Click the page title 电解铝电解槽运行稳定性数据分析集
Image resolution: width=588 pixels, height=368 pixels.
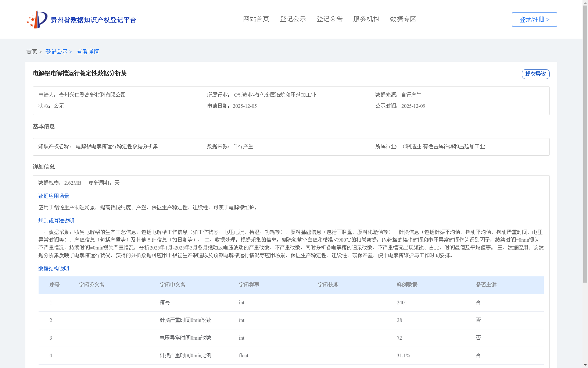pos(80,73)
